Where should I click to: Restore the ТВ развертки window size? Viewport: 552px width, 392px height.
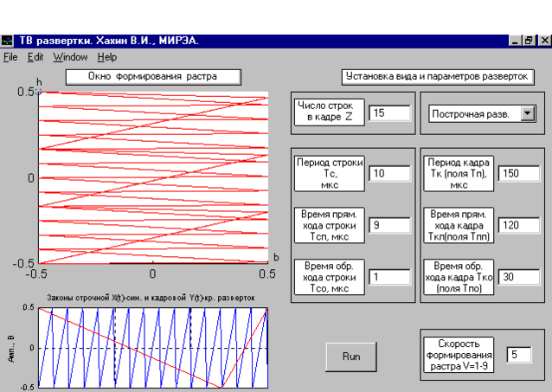point(529,41)
